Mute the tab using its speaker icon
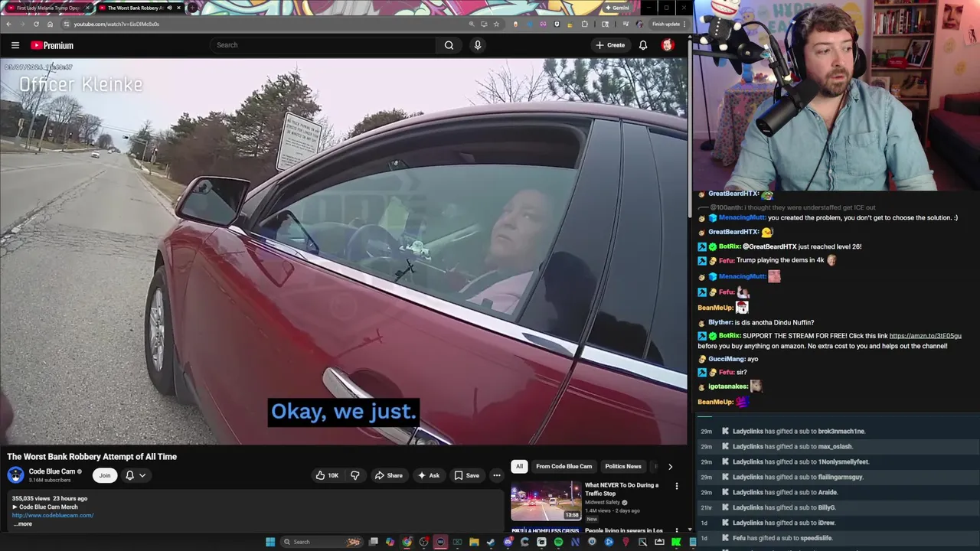 pos(169,8)
